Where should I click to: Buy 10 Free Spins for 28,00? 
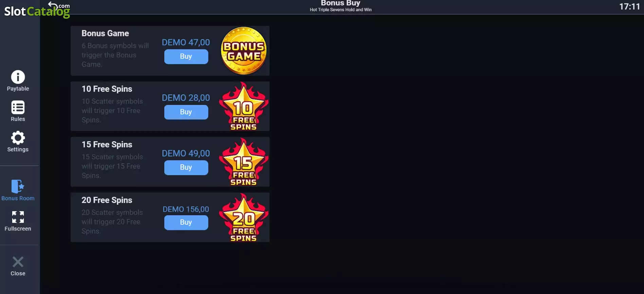click(186, 112)
